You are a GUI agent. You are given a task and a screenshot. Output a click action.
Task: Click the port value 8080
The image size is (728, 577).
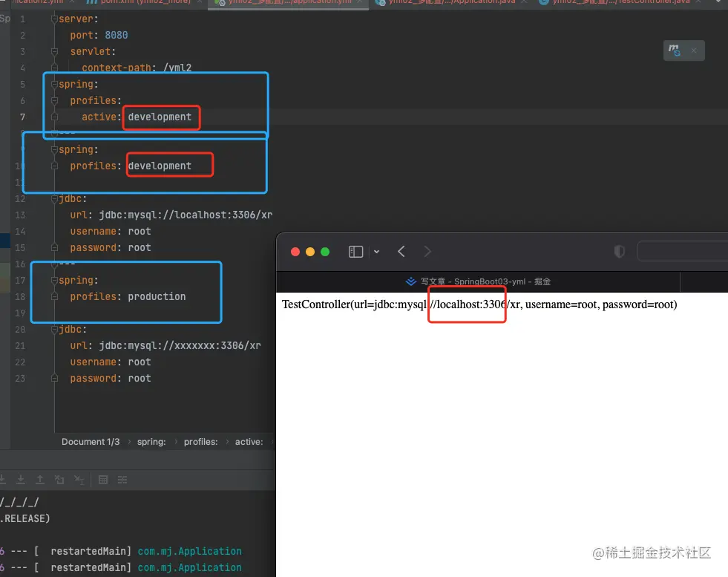[116, 36]
